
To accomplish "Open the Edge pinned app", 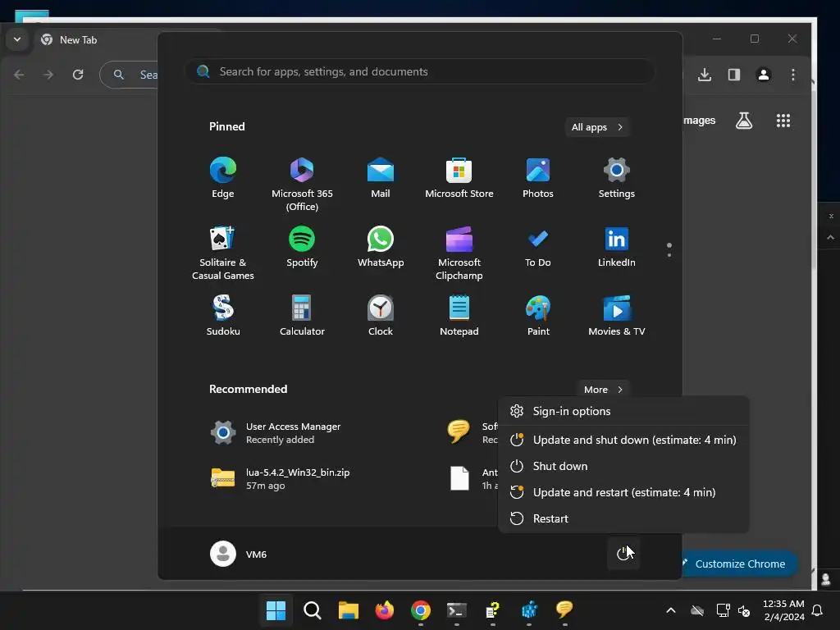I will [x=223, y=178].
